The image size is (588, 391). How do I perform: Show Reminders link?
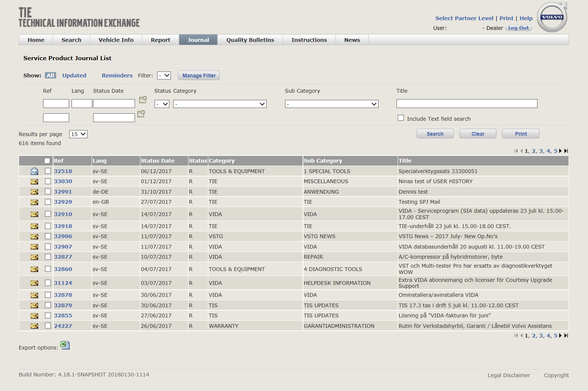(117, 76)
